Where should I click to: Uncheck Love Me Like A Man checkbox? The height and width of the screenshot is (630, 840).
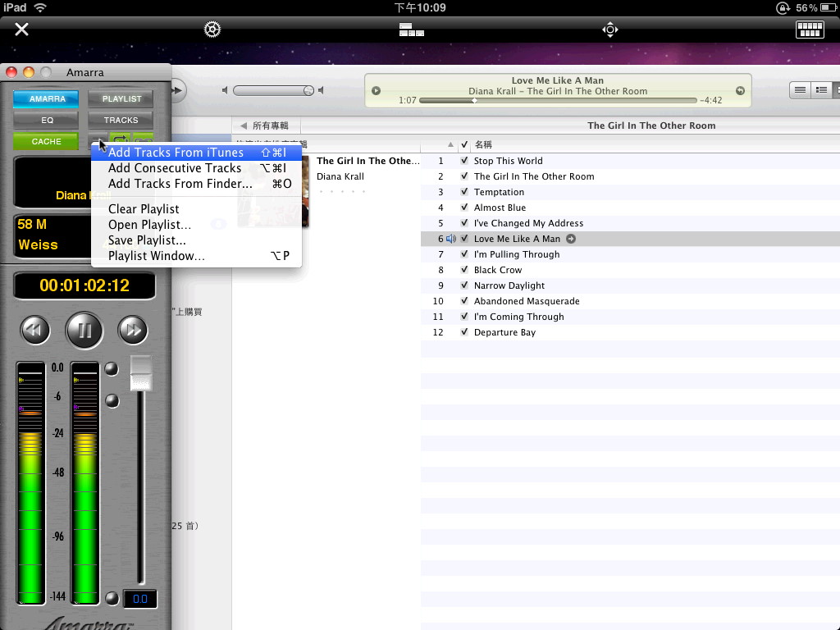[x=464, y=239]
